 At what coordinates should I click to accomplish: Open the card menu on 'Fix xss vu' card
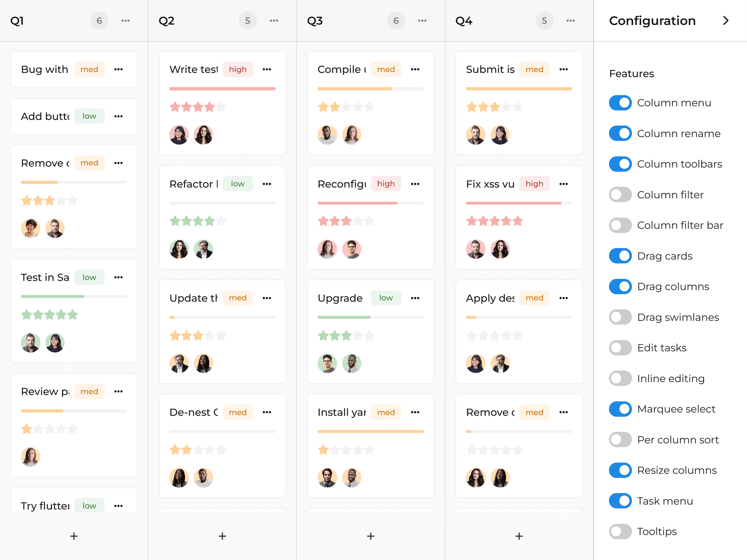[564, 184]
